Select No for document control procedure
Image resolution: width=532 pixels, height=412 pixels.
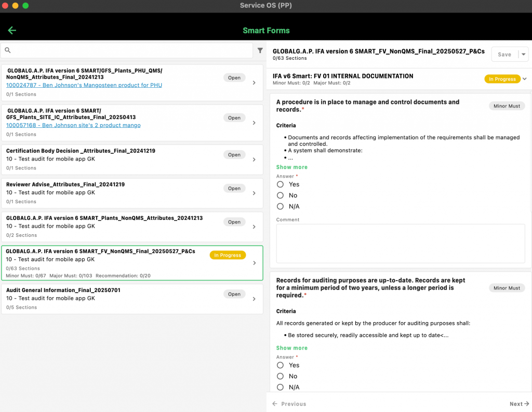[281, 195]
